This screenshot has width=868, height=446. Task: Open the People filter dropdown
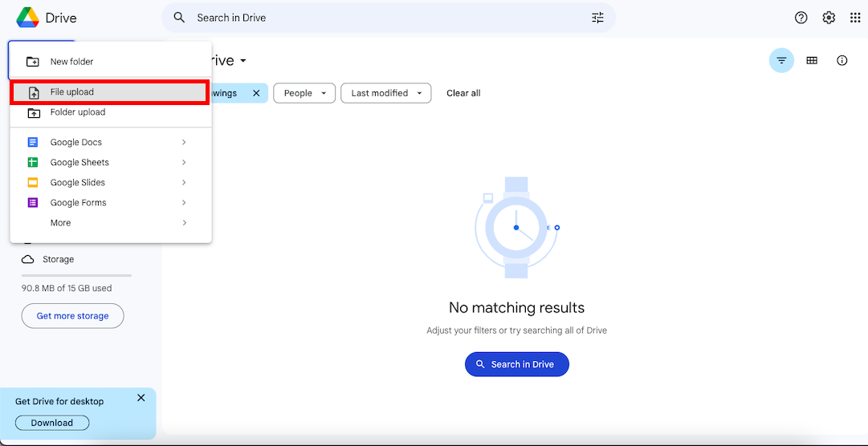pyautogui.click(x=304, y=93)
